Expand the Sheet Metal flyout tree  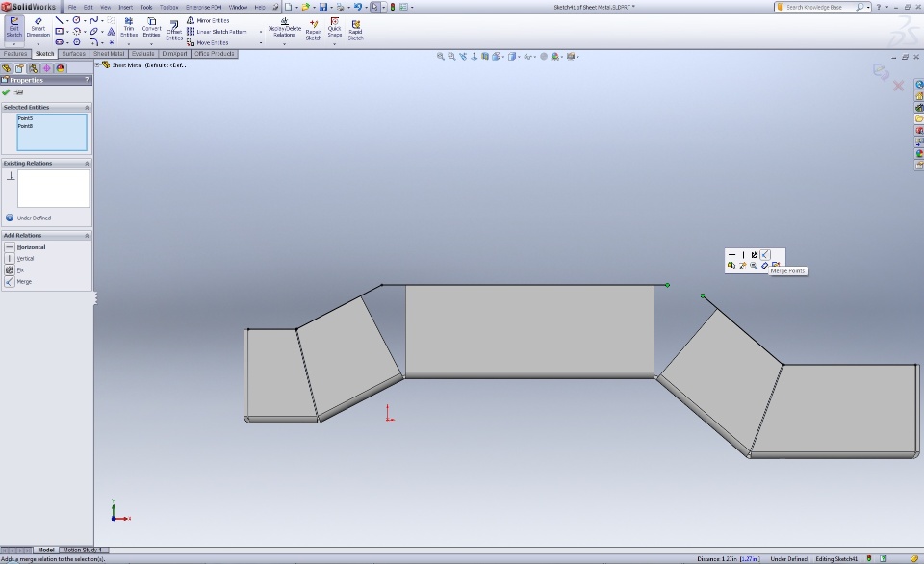click(x=98, y=64)
